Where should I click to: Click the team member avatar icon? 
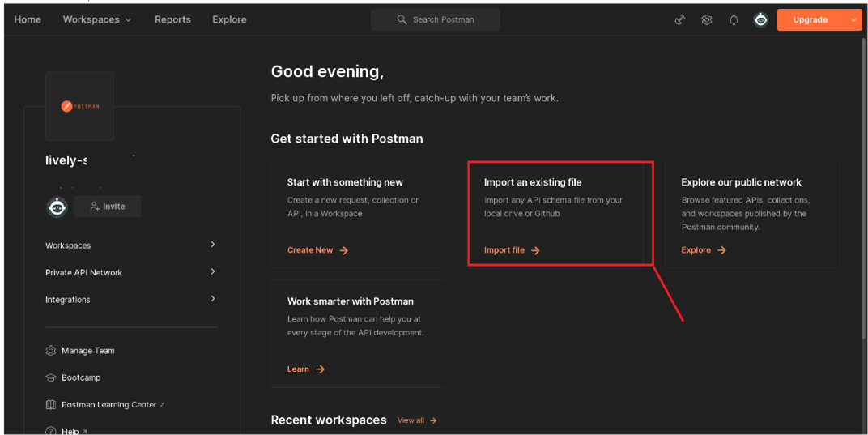pyautogui.click(x=57, y=207)
